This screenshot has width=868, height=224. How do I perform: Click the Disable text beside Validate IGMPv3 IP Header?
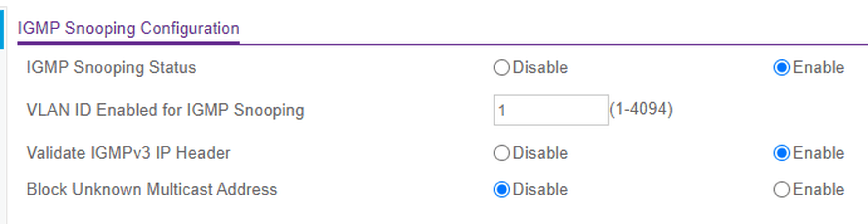click(540, 153)
